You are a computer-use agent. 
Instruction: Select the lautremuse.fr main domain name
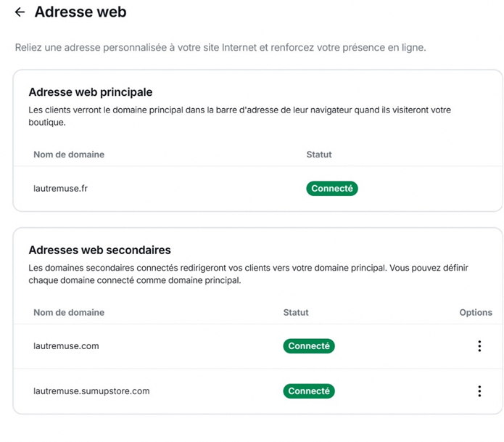point(61,189)
